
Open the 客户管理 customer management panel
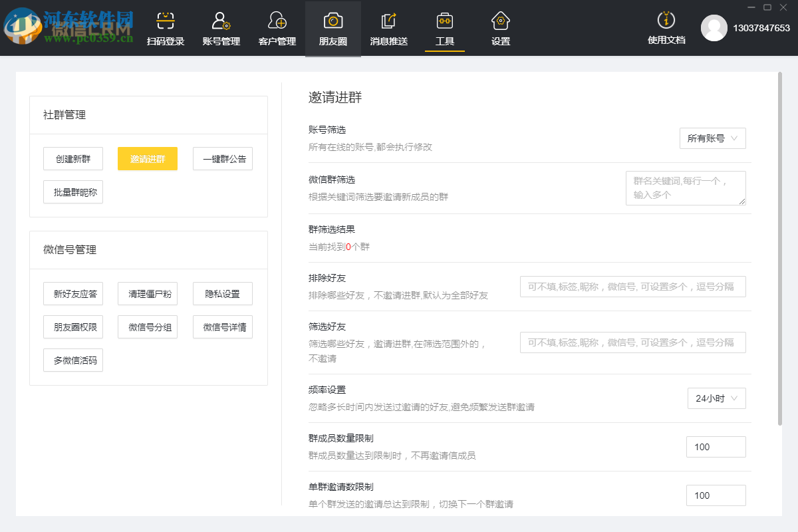pyautogui.click(x=277, y=29)
